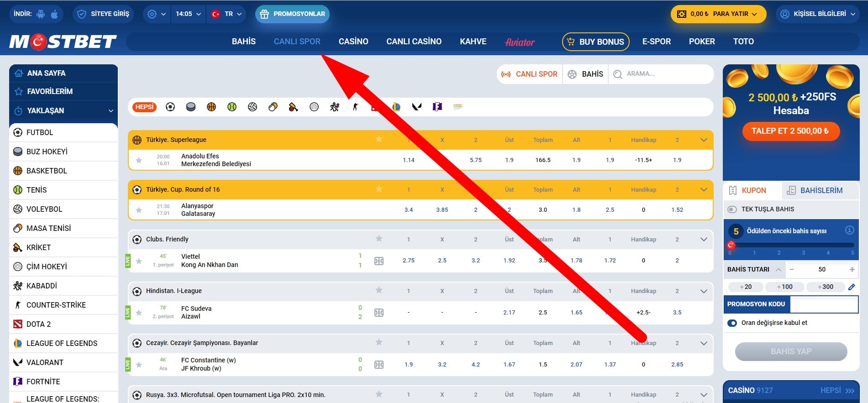This screenshot has height=403, width=868.
Task: Toggle Oran değişirse kabul et switch
Action: pyautogui.click(x=732, y=323)
